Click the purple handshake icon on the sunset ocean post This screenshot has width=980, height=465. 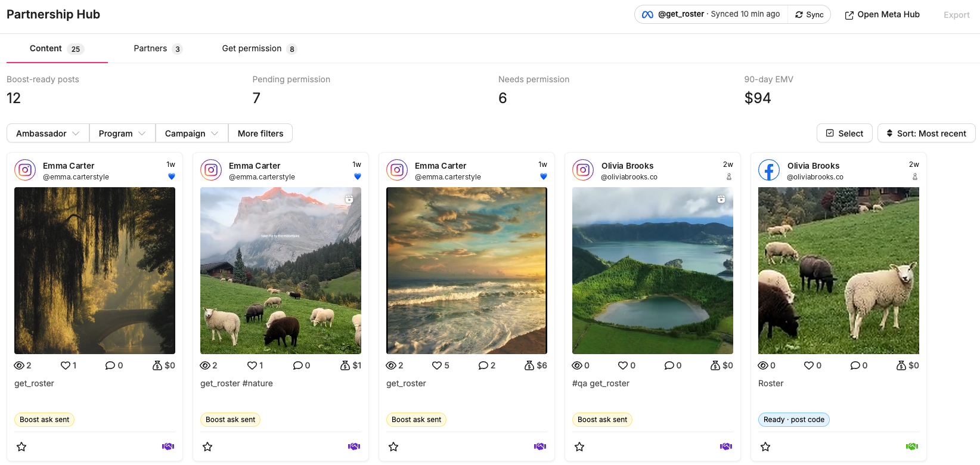[540, 447]
